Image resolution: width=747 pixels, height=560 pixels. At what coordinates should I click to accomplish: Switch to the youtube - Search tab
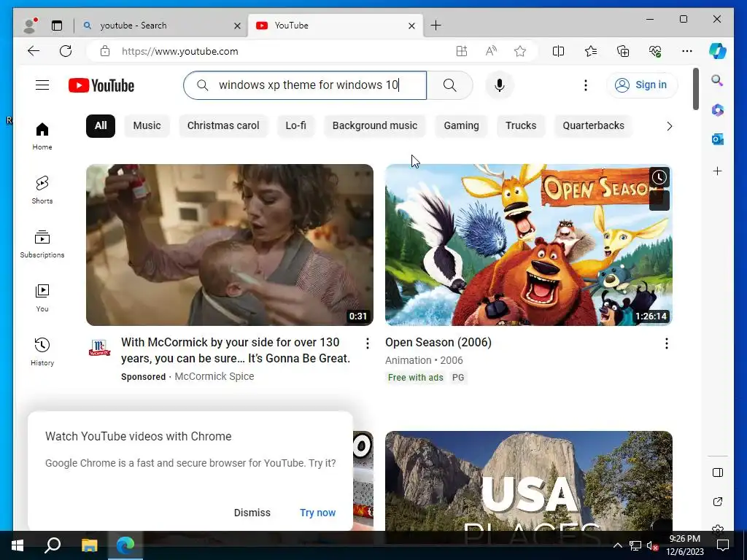(160, 26)
